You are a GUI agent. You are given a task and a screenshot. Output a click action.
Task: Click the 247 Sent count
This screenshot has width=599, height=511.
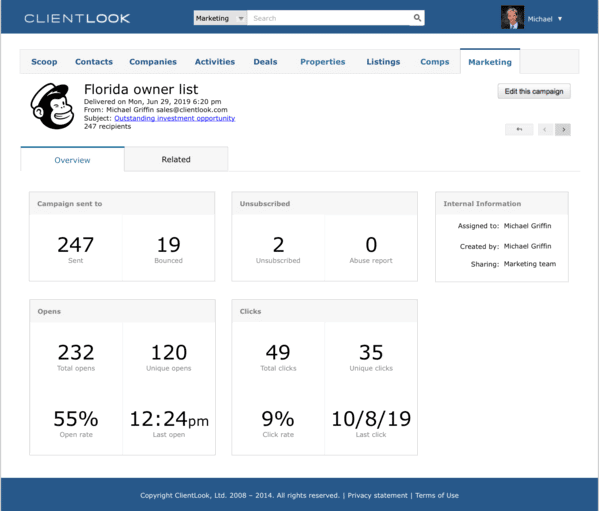point(76,245)
